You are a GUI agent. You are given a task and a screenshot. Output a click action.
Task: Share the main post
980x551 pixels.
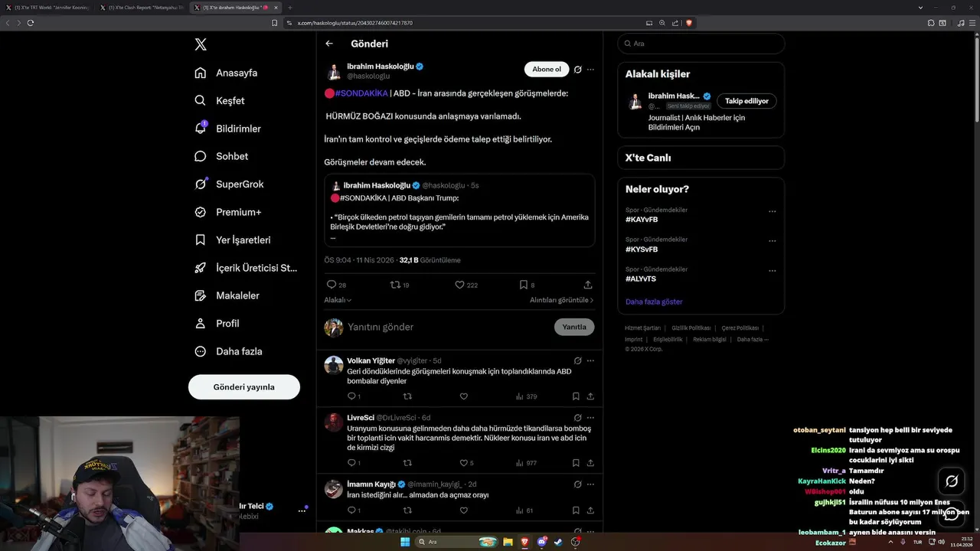(588, 285)
